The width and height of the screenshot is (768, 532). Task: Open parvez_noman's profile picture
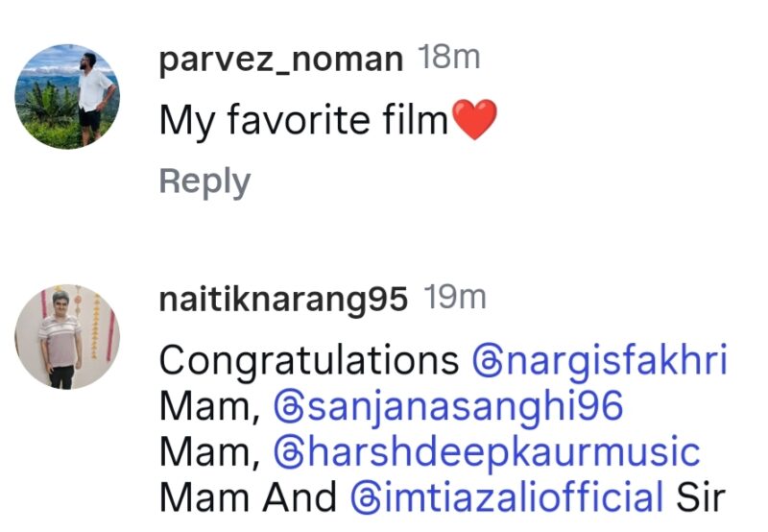(67, 96)
